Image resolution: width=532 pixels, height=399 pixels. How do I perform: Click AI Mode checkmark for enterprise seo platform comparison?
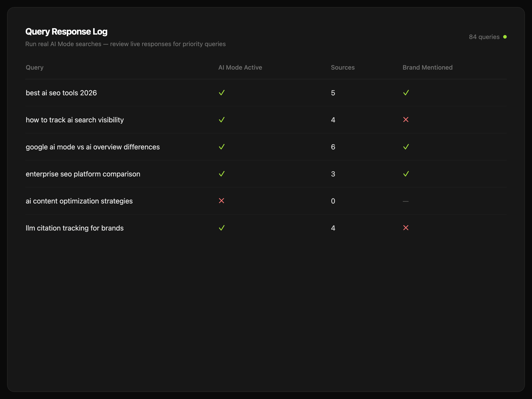[221, 174]
